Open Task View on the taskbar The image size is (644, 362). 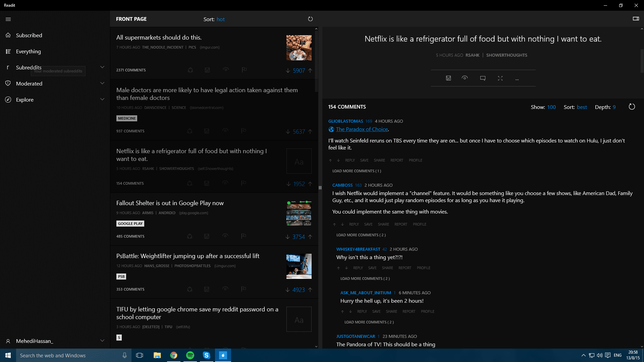click(x=140, y=355)
